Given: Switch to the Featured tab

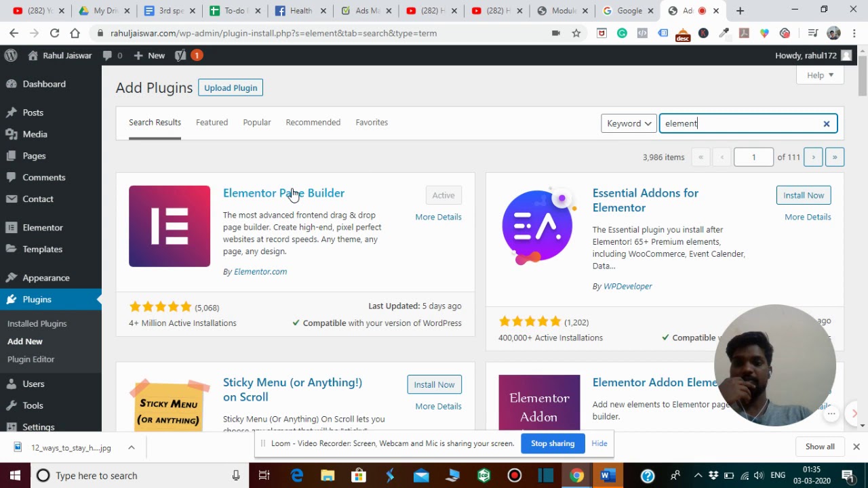Looking at the screenshot, I should pos(212,123).
